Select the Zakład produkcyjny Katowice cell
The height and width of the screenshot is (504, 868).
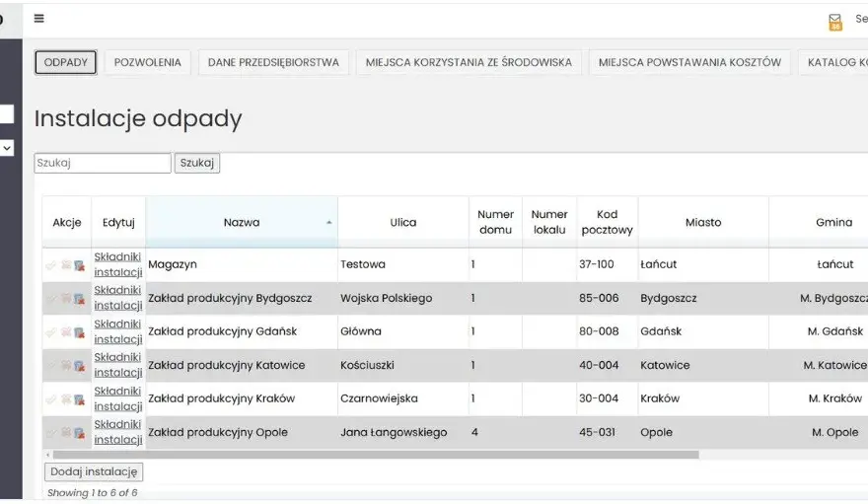[x=242, y=365]
